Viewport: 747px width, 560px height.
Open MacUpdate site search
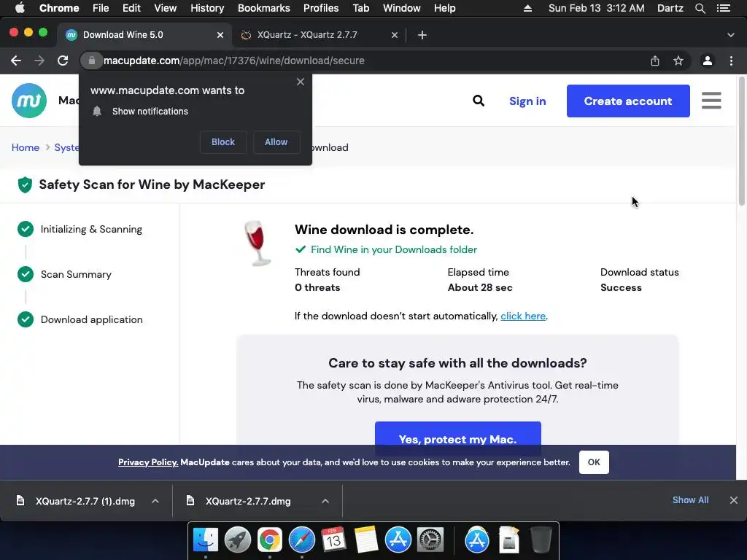coord(479,101)
